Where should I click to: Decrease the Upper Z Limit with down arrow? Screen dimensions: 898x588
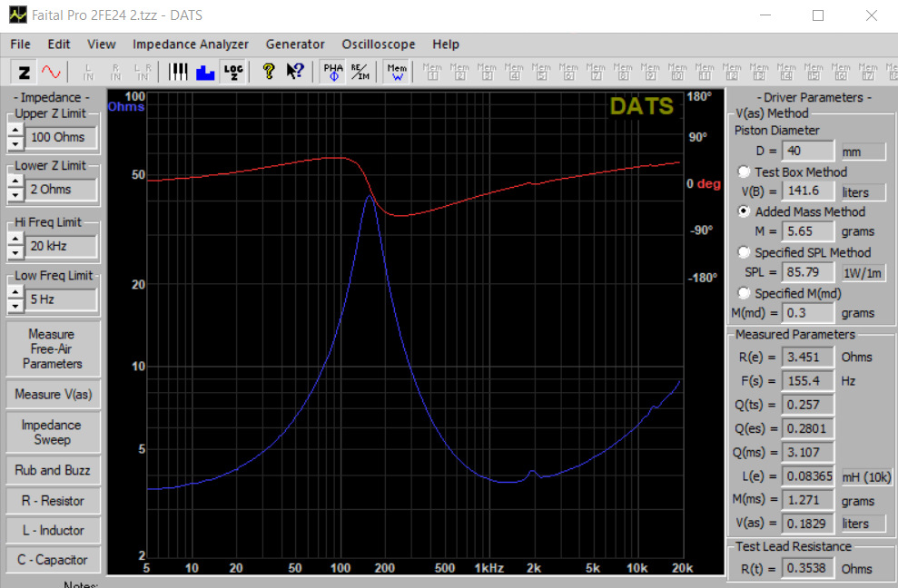point(15,143)
